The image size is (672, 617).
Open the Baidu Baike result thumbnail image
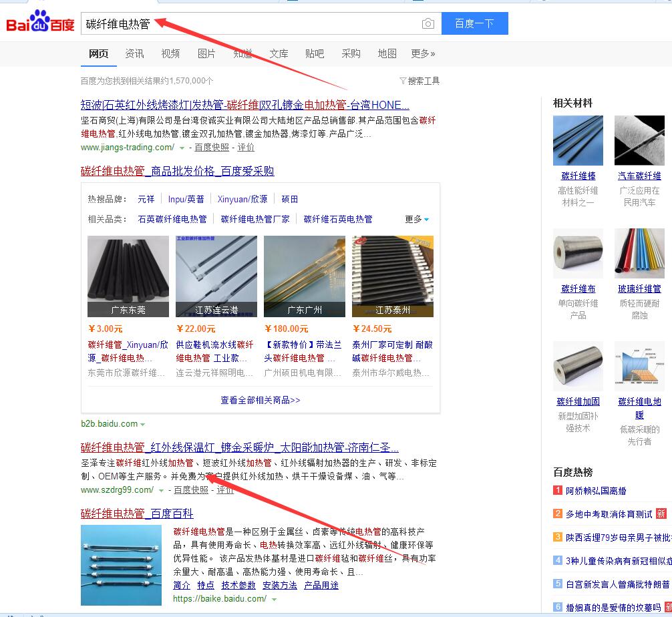[x=121, y=565]
